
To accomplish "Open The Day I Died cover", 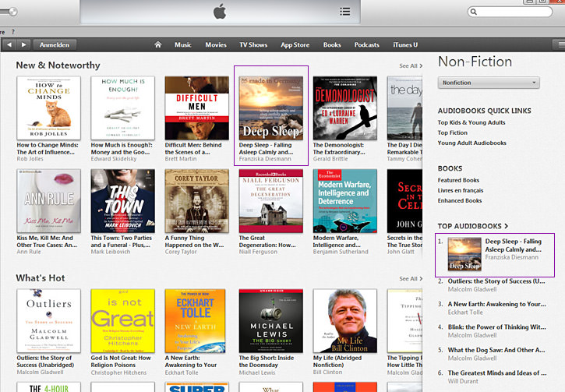I will pyautogui.click(x=404, y=108).
